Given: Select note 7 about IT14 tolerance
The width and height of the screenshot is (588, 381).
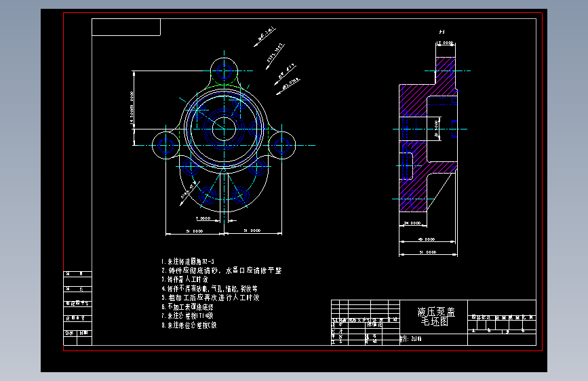Looking at the screenshot, I should pos(187,316).
